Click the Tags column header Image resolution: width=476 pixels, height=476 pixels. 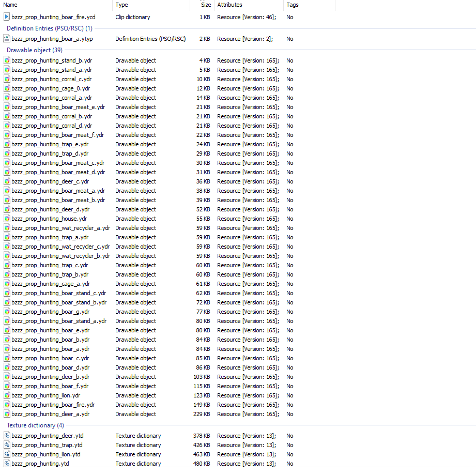[309, 5]
